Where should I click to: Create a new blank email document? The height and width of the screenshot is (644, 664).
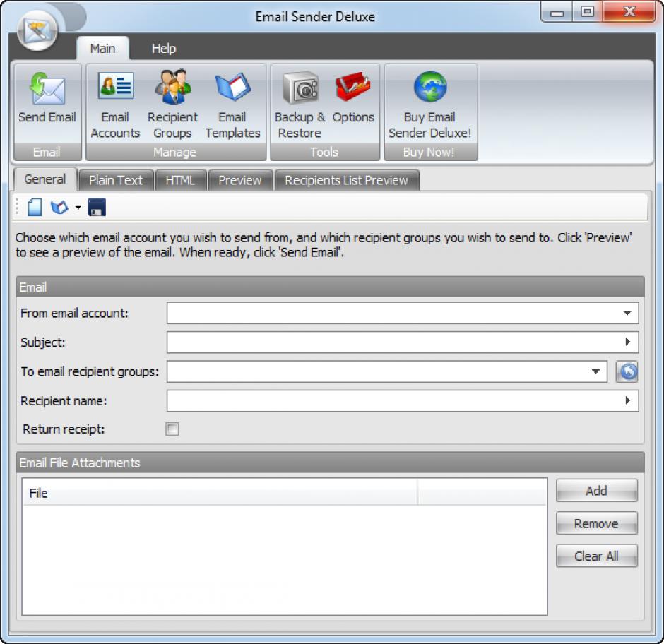click(x=35, y=208)
